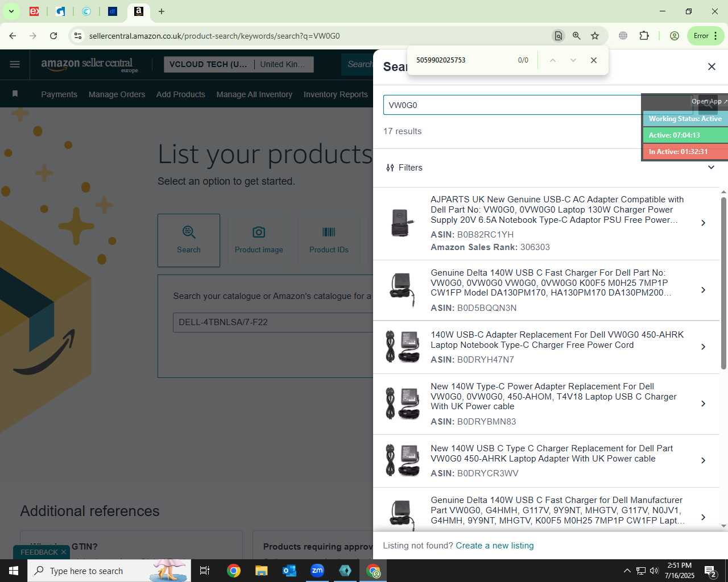Open the Windows notifications center icon
Viewport: 728px width, 582px height.
point(710,571)
